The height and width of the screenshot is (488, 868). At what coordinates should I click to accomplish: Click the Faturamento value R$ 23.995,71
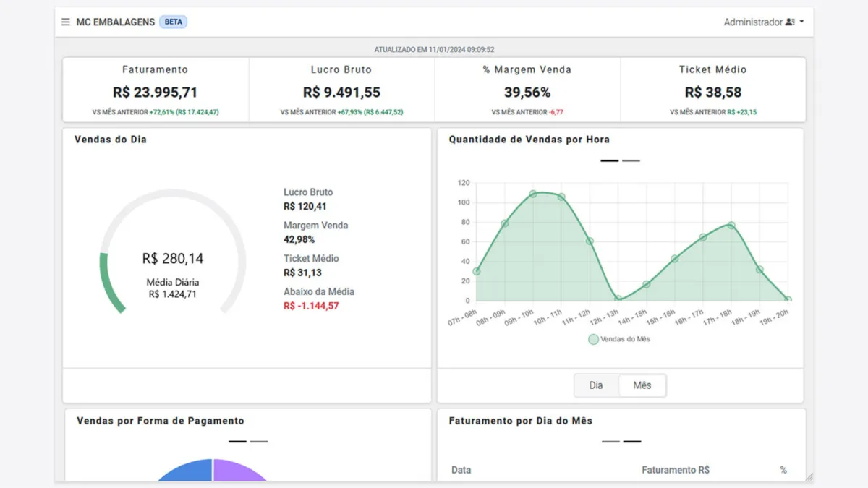point(155,93)
